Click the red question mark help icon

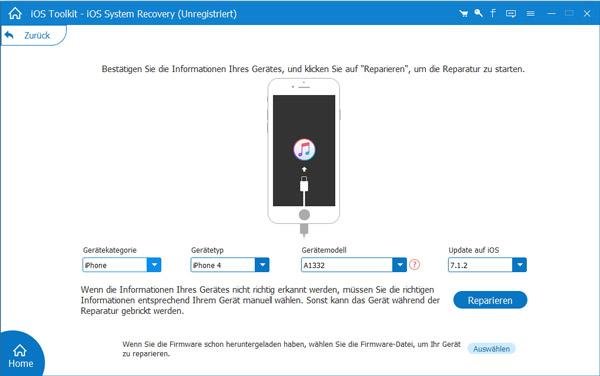414,264
